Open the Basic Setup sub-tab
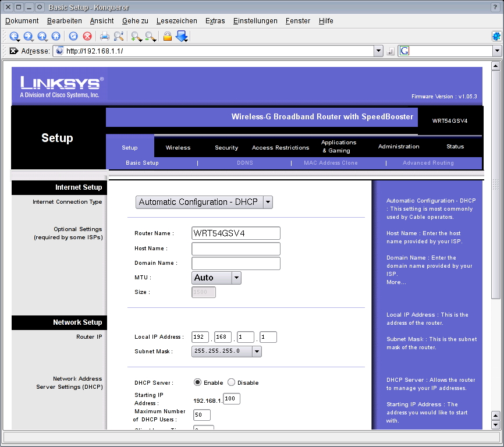Screen dimensions: 504x447 click(142, 162)
